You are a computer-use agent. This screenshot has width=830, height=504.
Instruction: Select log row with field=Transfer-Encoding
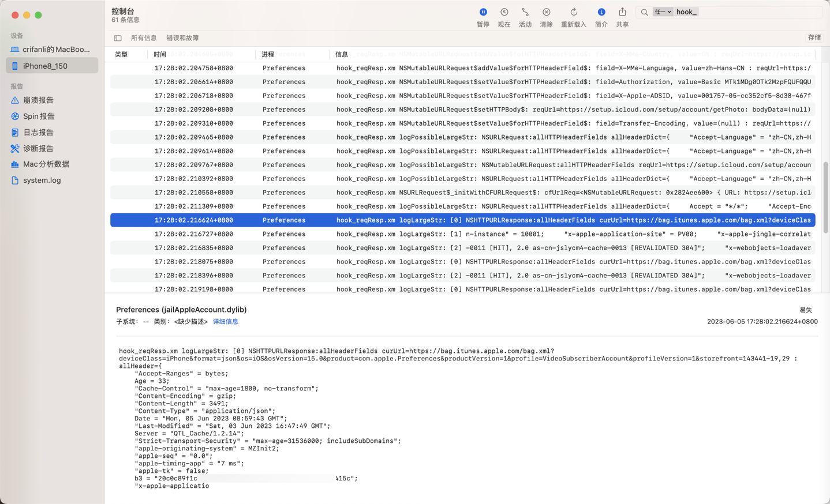click(x=463, y=123)
